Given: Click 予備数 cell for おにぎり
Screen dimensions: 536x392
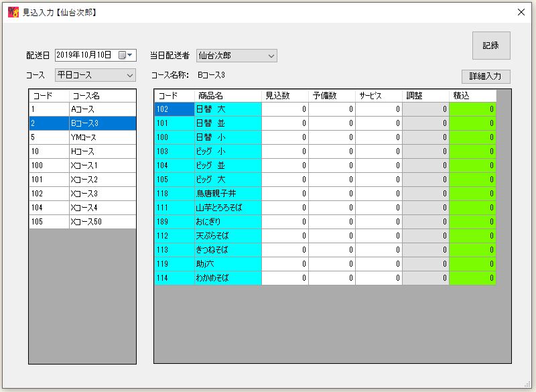Looking at the screenshot, I should (x=332, y=222).
